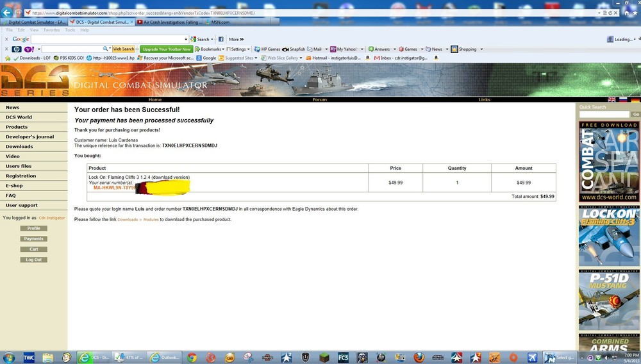
Task: Click the HP logo in Yahoo toolbar
Action: click(x=17, y=49)
